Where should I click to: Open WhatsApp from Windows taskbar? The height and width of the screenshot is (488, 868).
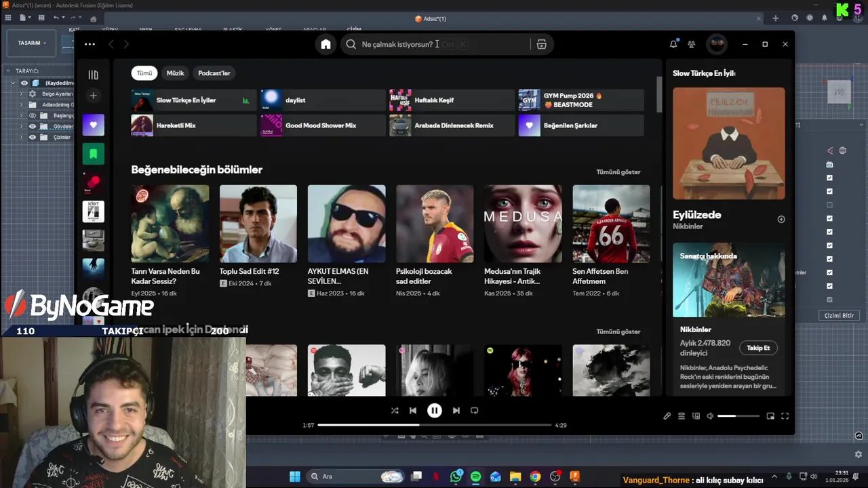point(456,476)
